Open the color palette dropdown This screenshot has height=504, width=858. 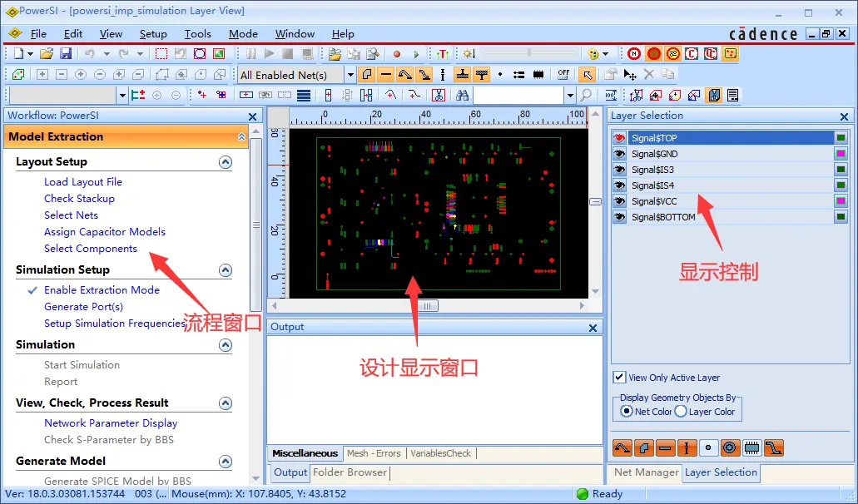[x=605, y=53]
